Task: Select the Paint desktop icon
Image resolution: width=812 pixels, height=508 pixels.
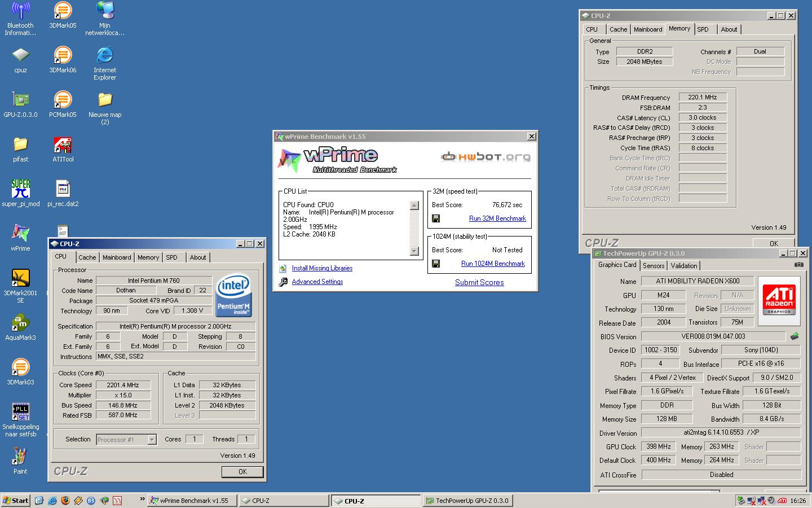Action: pyautogui.click(x=21, y=461)
